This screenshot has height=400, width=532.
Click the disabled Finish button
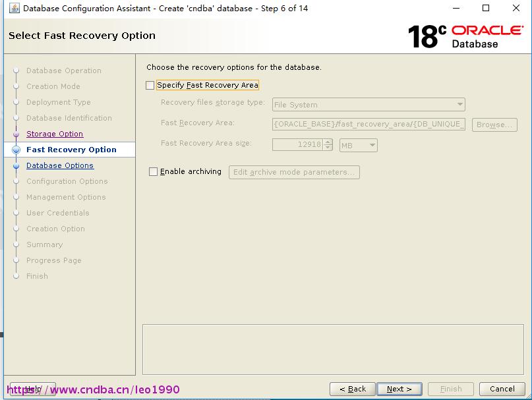point(451,389)
